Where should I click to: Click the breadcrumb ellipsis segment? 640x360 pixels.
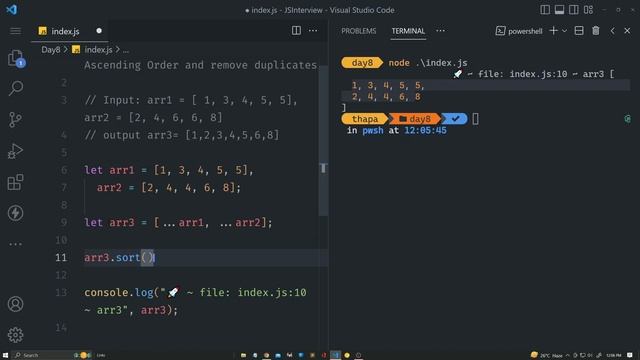[x=126, y=51]
